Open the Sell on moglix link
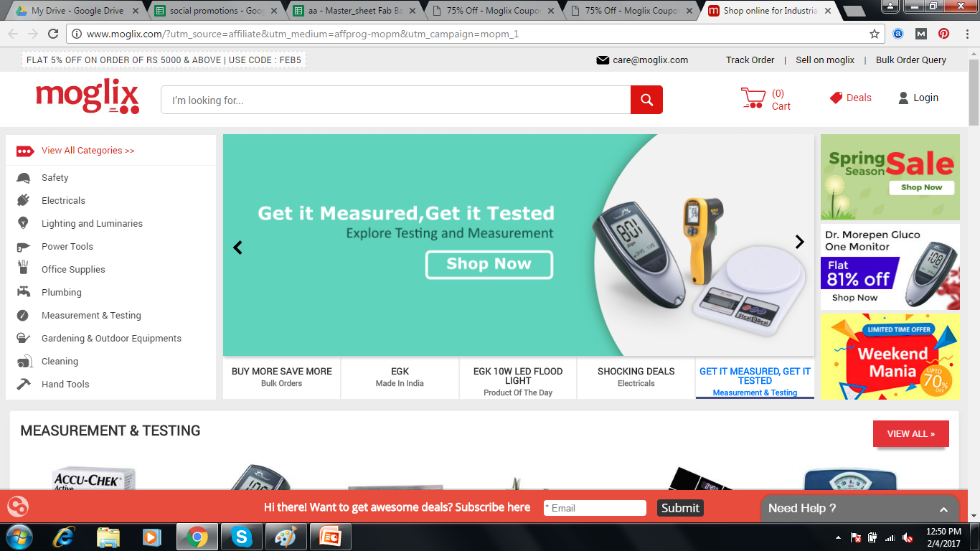 click(825, 60)
